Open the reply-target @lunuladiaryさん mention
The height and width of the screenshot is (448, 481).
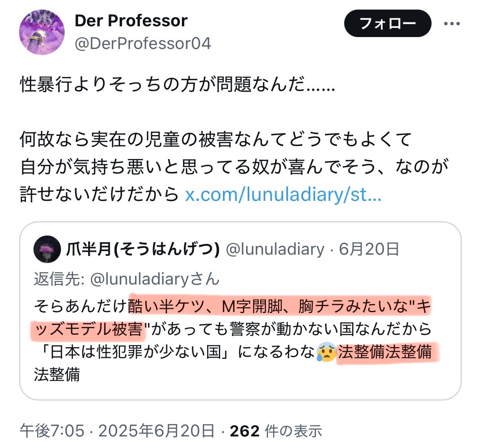155,279
